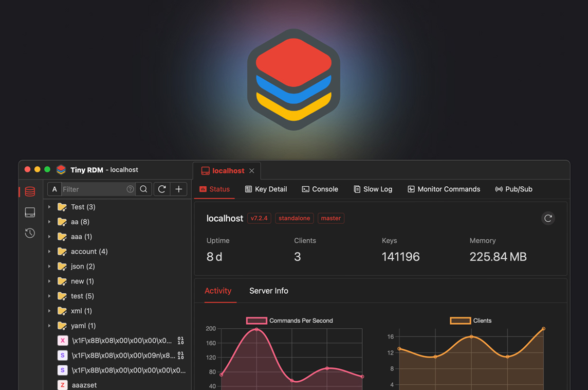Click the Memory value 225.84 MB
The image size is (588, 390).
tap(498, 257)
